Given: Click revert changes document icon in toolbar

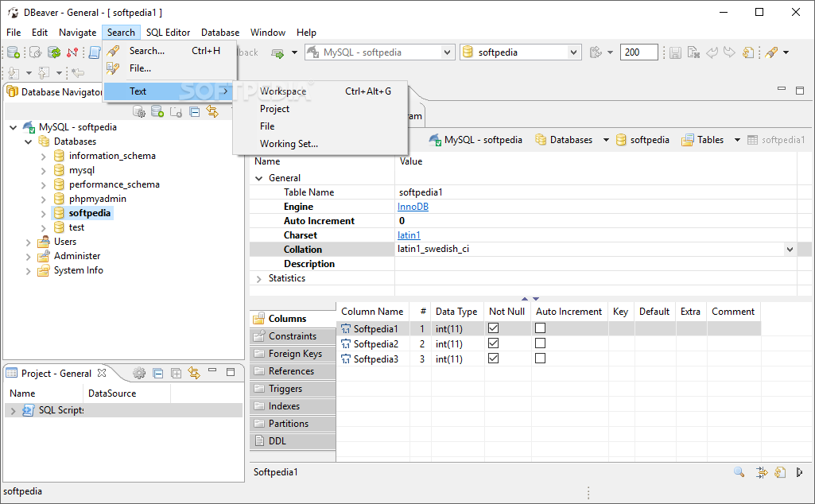Looking at the screenshot, I should (x=693, y=52).
